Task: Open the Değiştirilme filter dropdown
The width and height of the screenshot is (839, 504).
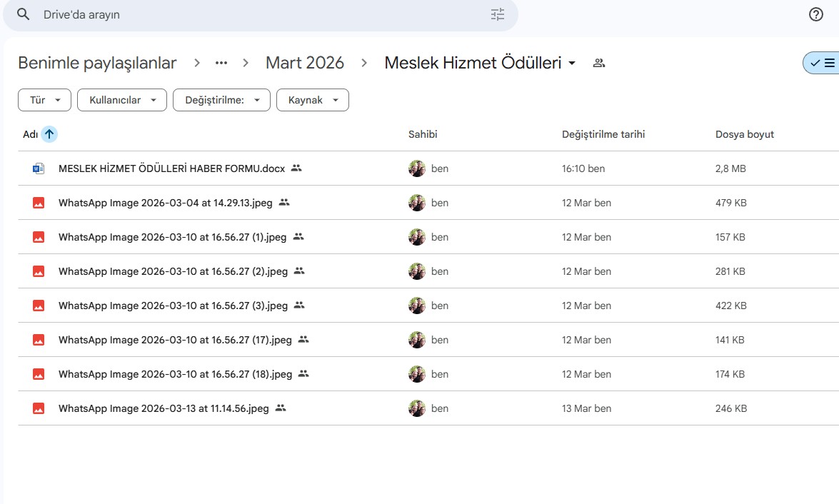Action: point(221,100)
